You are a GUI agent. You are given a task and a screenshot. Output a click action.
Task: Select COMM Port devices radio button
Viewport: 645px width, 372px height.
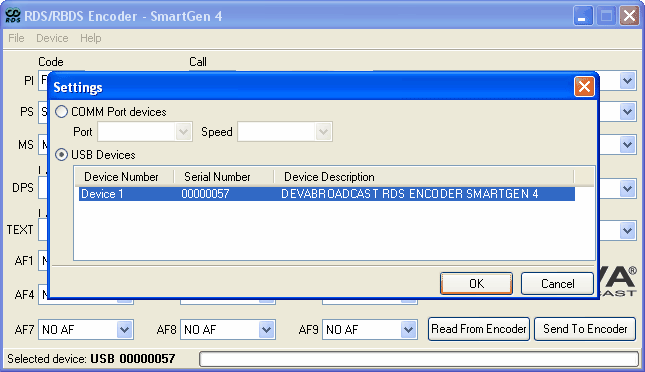pyautogui.click(x=62, y=112)
